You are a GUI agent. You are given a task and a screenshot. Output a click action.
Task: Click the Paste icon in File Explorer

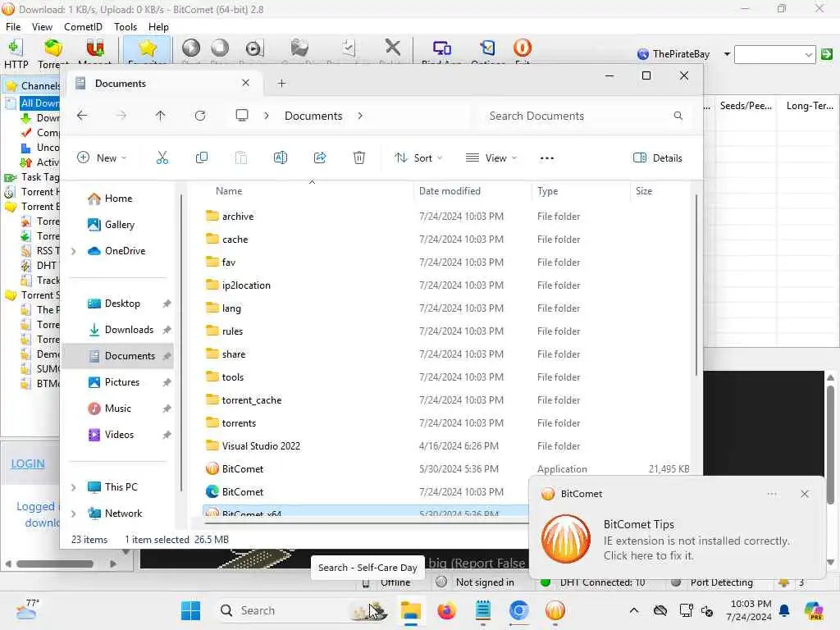tap(241, 157)
